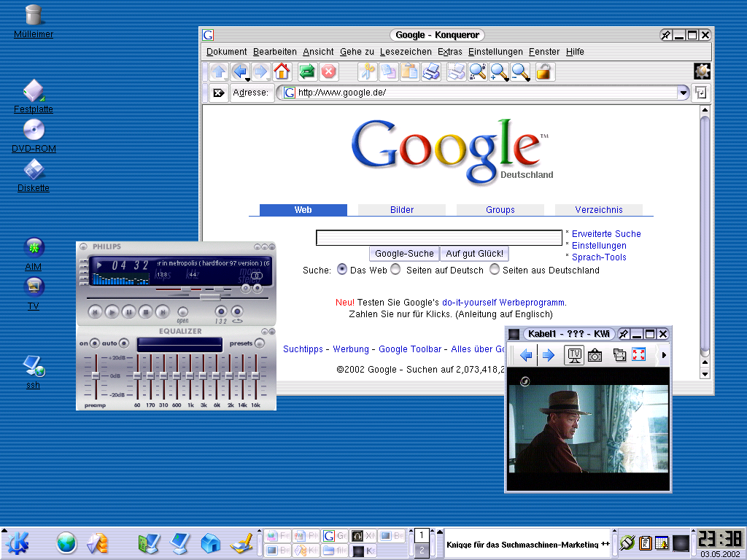Screen dimensions: 747x560
Task: Switch to the Bilder tab on Google
Action: [402, 209]
